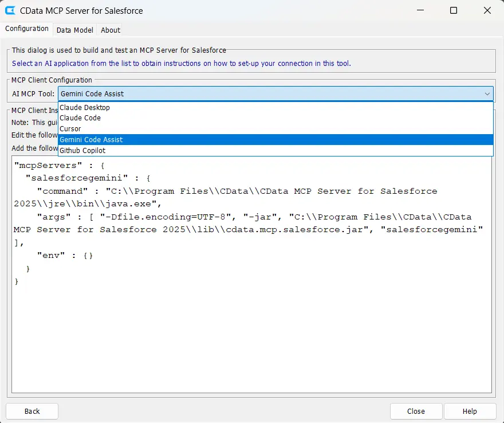Open Help via the Help button
This screenshot has width=504, height=423.
[470, 411]
